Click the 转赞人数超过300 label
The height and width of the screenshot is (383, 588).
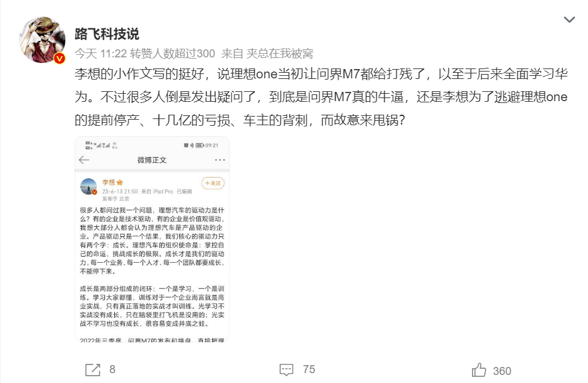coord(173,54)
